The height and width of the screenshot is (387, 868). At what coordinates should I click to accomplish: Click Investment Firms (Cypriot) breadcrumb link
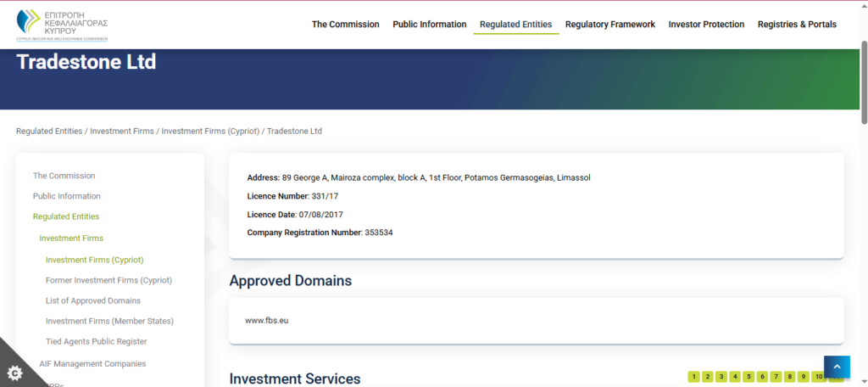point(210,132)
